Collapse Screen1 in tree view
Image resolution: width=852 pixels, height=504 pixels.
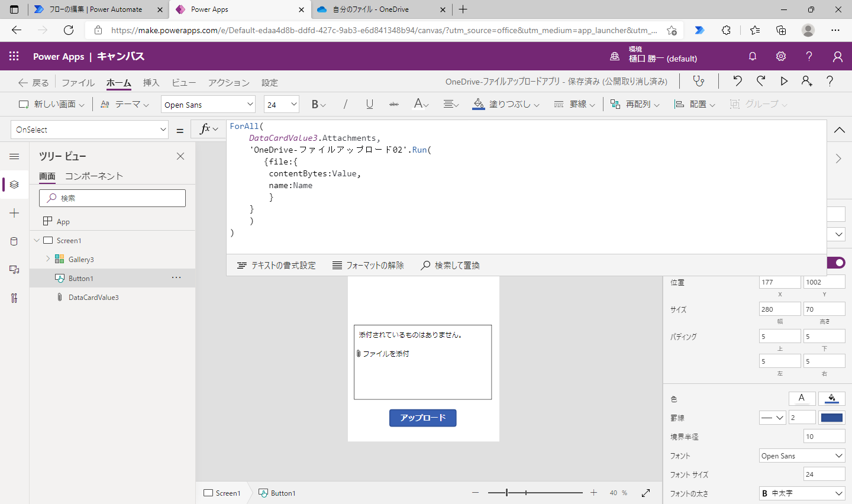pyautogui.click(x=37, y=240)
